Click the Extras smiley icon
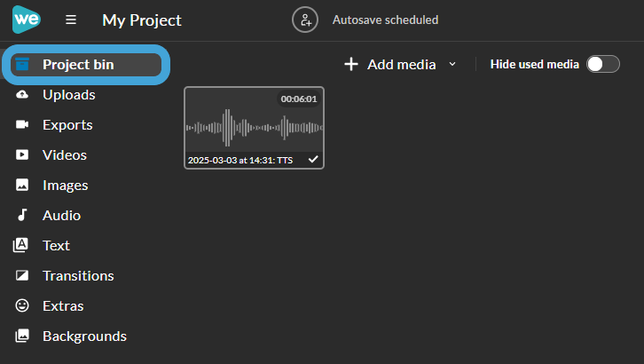Viewport: 644px width, 364px height. click(22, 305)
